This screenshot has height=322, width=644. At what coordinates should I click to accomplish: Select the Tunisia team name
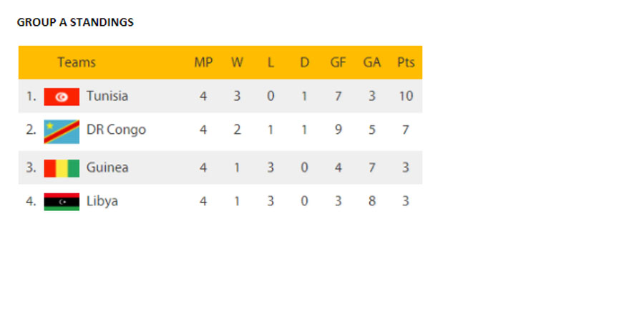coord(107,96)
